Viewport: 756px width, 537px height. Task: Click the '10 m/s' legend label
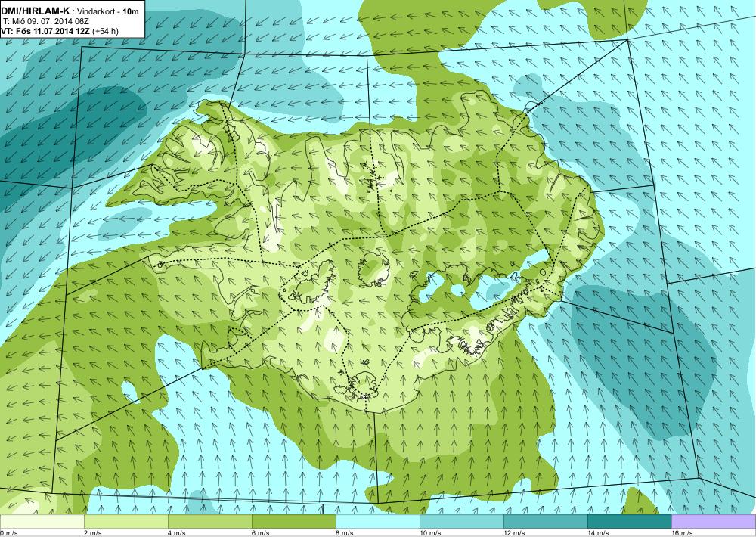click(431, 533)
